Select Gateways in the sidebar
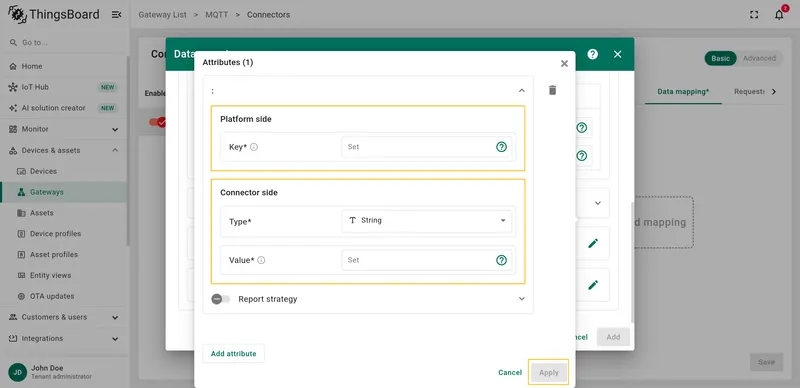Screen dimensions: 800x388 pos(63,192)
